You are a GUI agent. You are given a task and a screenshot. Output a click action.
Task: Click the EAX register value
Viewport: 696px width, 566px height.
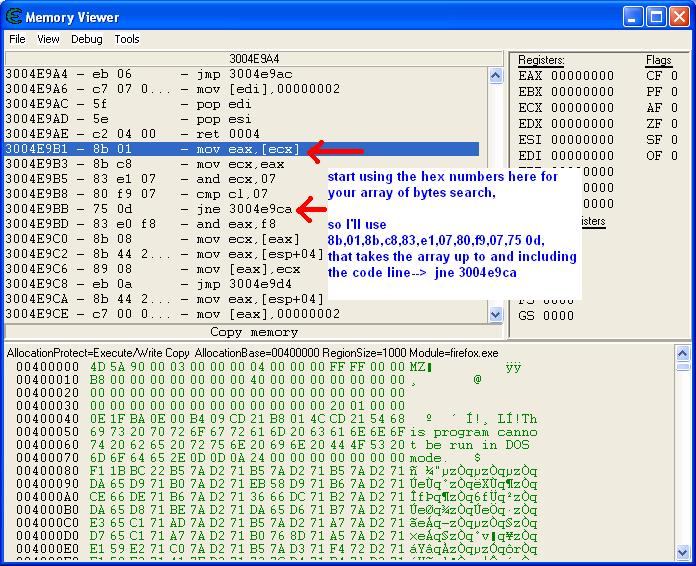582,76
